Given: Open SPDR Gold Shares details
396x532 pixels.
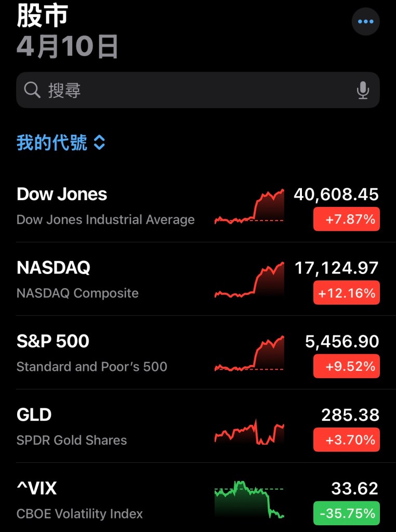Looking at the screenshot, I should (72, 427).
